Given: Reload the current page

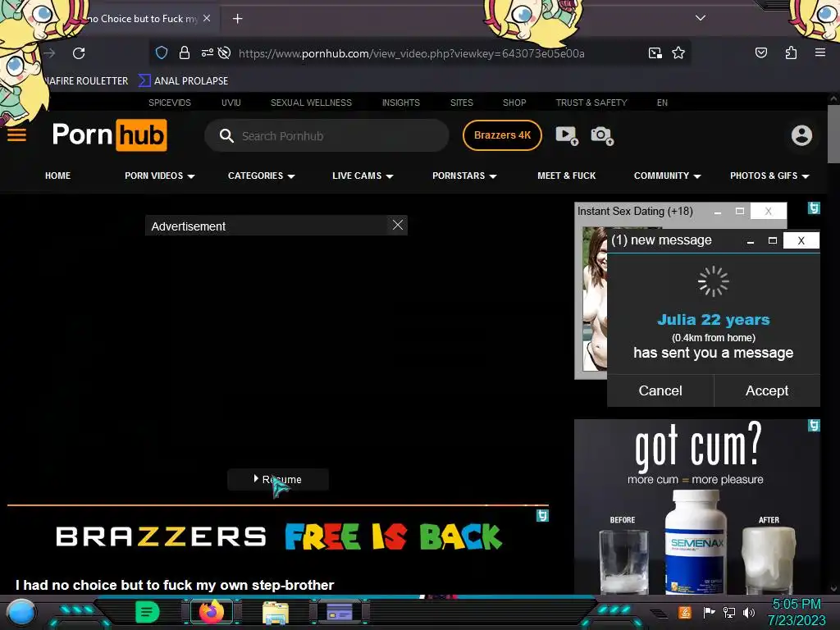Looking at the screenshot, I should 79,53.
